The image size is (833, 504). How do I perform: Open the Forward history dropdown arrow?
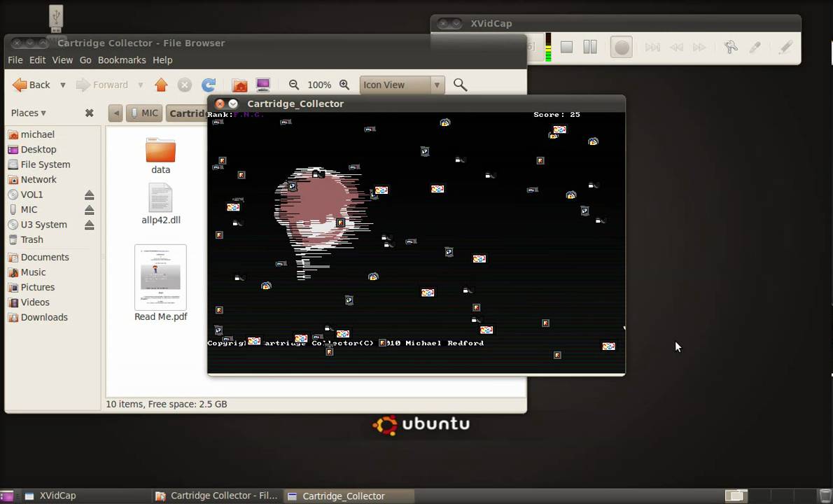[x=140, y=85]
